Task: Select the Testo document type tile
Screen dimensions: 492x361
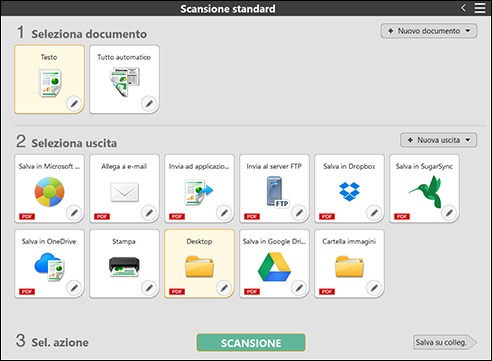Action: click(49, 79)
